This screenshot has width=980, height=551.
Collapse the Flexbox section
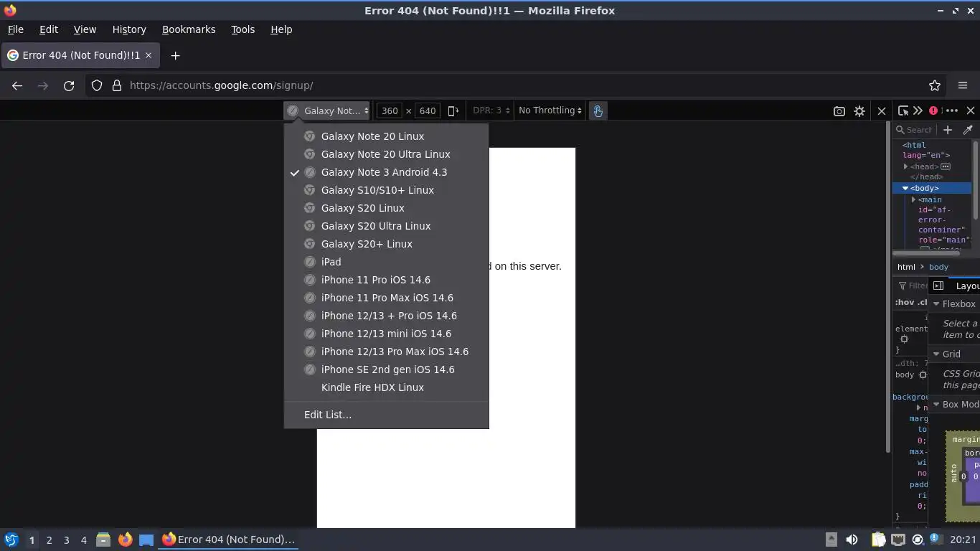936,304
